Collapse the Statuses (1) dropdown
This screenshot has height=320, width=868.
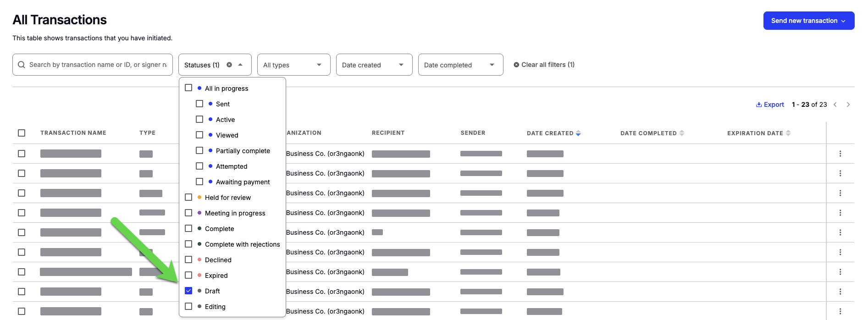pyautogui.click(x=240, y=65)
